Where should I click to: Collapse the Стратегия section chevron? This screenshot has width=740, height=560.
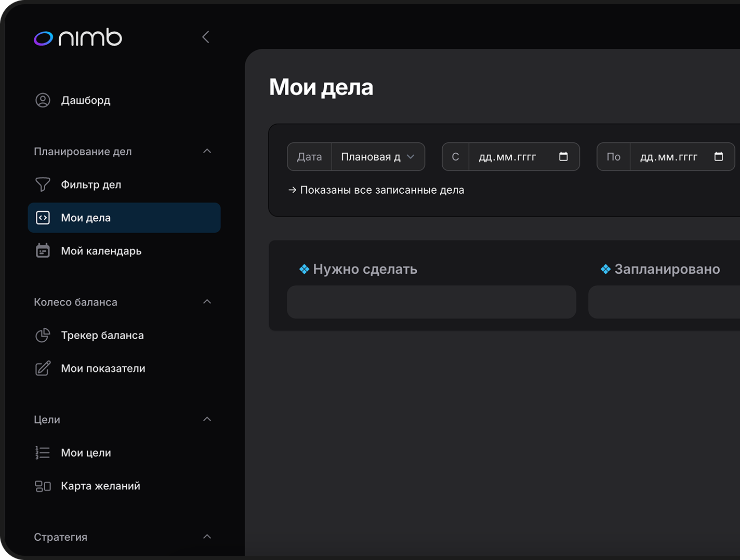[x=207, y=537]
